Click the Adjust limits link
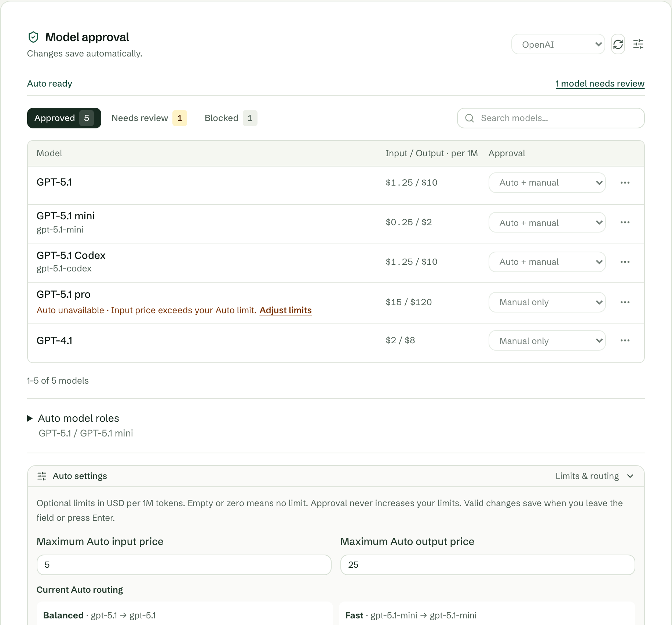The height and width of the screenshot is (625, 672). (285, 310)
